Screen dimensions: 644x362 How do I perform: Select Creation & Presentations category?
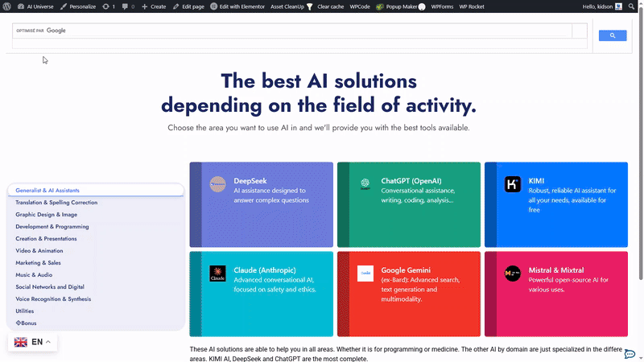click(46, 238)
